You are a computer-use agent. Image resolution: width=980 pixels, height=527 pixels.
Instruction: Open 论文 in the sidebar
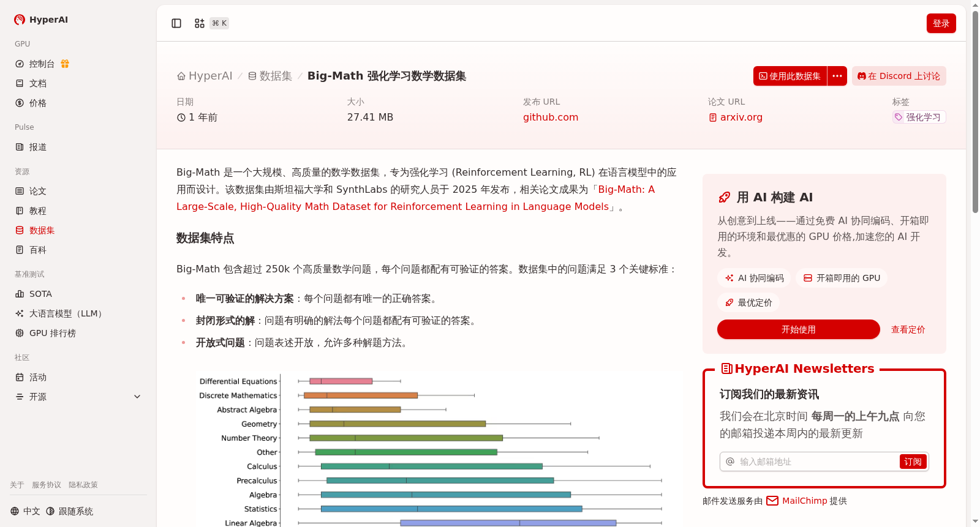pyautogui.click(x=38, y=191)
